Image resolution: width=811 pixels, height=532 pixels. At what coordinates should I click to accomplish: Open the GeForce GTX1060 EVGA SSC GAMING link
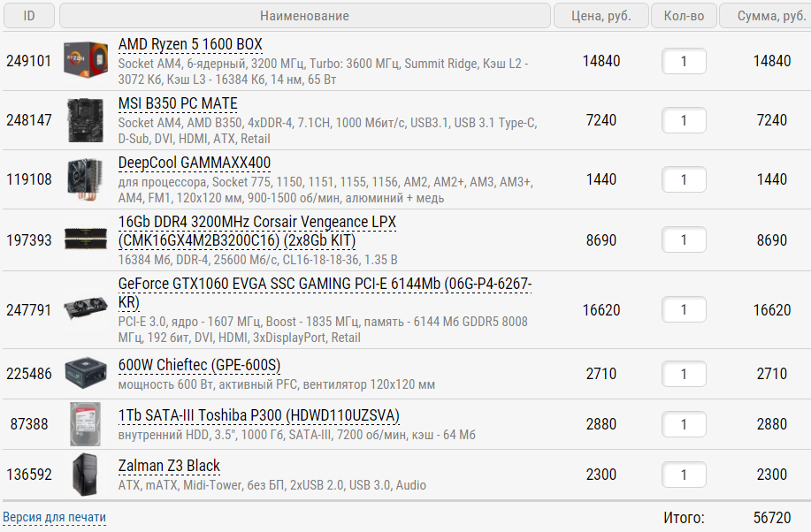point(325,293)
